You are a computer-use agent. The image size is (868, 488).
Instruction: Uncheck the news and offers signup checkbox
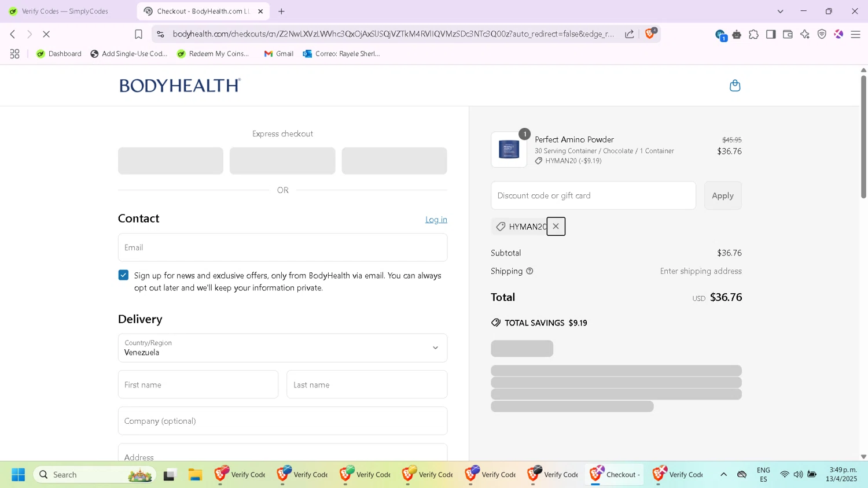(x=123, y=275)
